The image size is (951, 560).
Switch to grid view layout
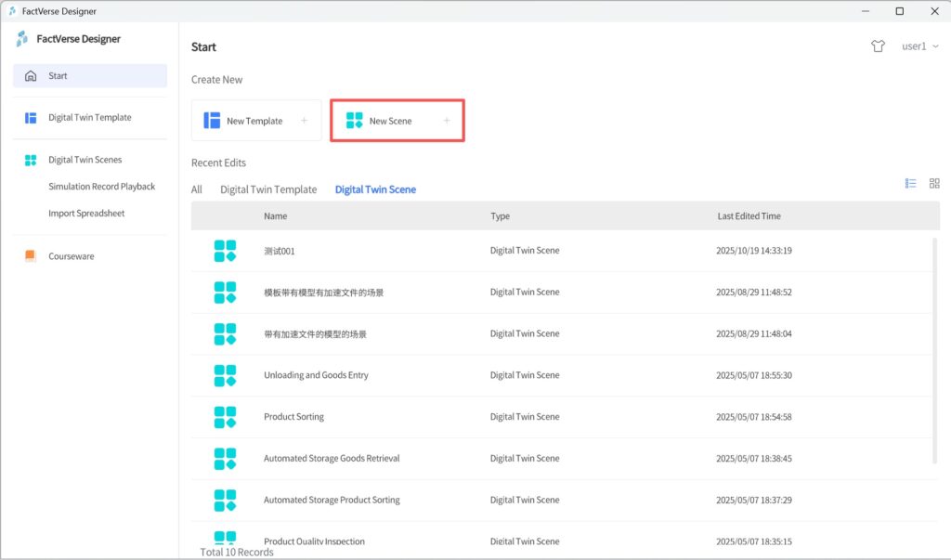pyautogui.click(x=934, y=184)
